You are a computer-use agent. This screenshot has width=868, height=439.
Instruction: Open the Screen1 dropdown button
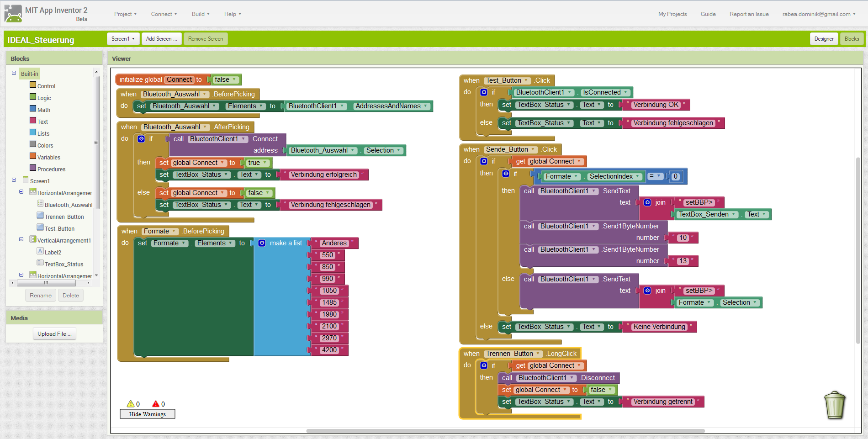[x=123, y=39]
